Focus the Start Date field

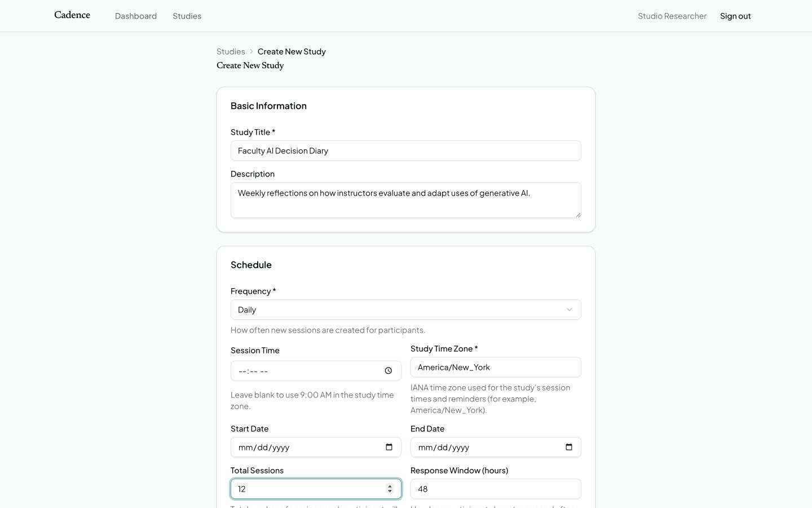(x=316, y=447)
